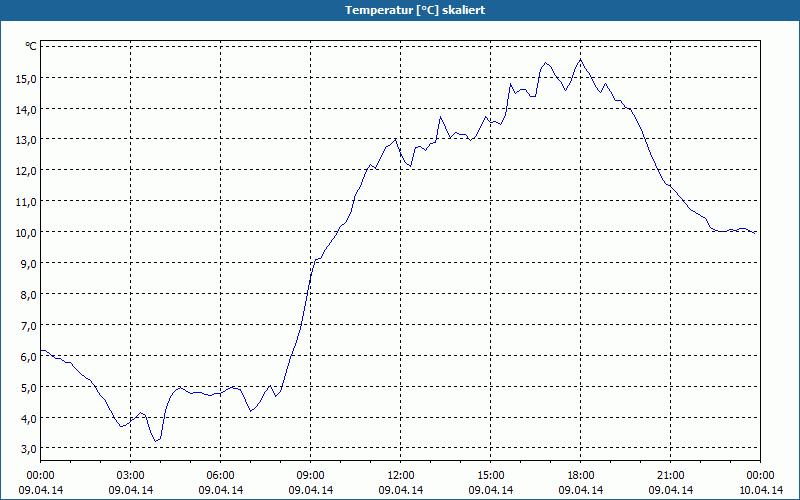Click the 18:00 time axis label
Viewport: 800px width, 500px height.
[x=581, y=476]
